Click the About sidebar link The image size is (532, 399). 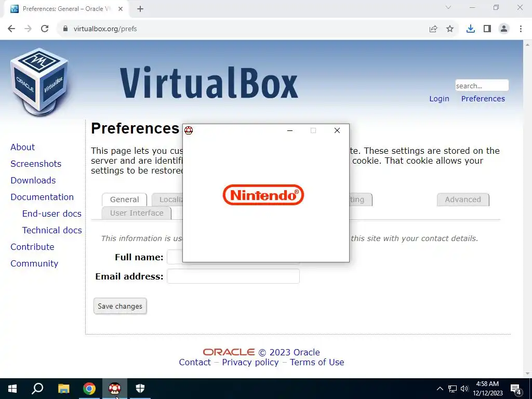click(x=23, y=147)
